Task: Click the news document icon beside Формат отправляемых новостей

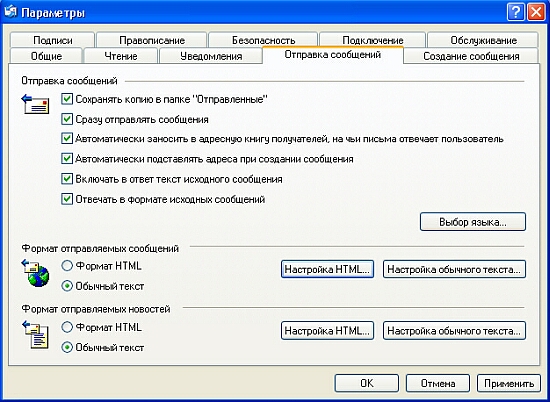Action: click(35, 335)
